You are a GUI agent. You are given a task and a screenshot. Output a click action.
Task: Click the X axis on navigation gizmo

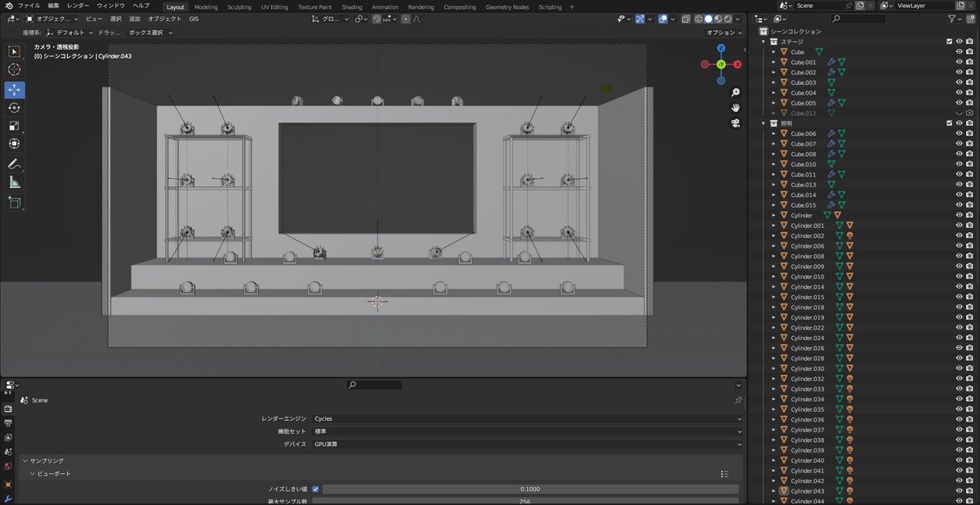[737, 64]
